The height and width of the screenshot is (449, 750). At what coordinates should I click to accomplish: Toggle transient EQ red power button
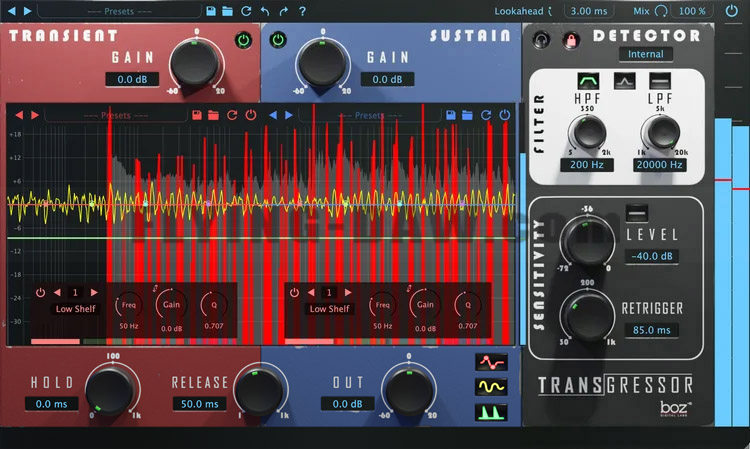pos(251,115)
